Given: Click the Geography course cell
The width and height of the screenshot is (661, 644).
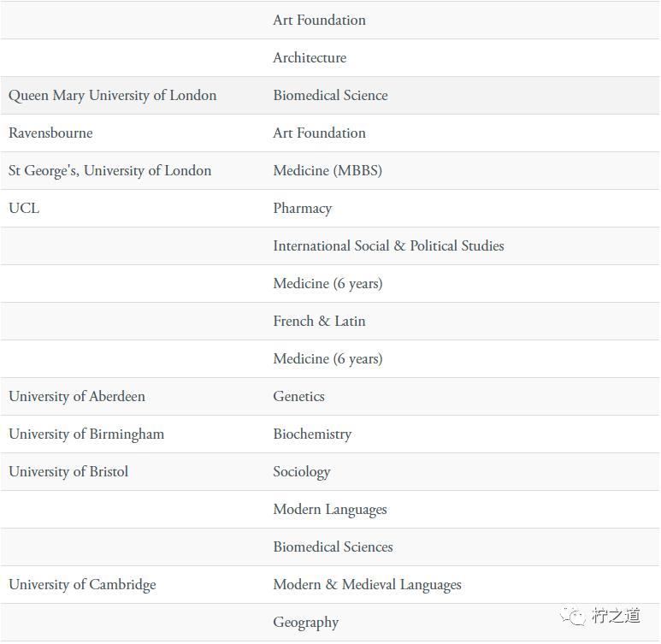Looking at the screenshot, I should tap(305, 623).
